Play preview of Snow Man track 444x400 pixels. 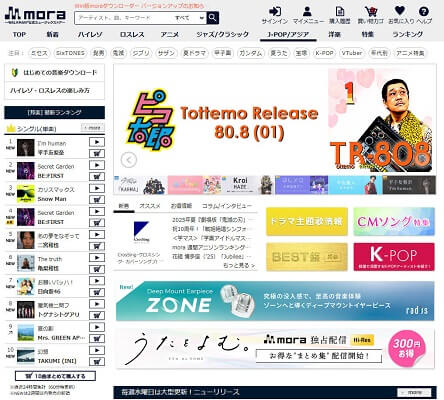pyautogui.click(x=97, y=188)
